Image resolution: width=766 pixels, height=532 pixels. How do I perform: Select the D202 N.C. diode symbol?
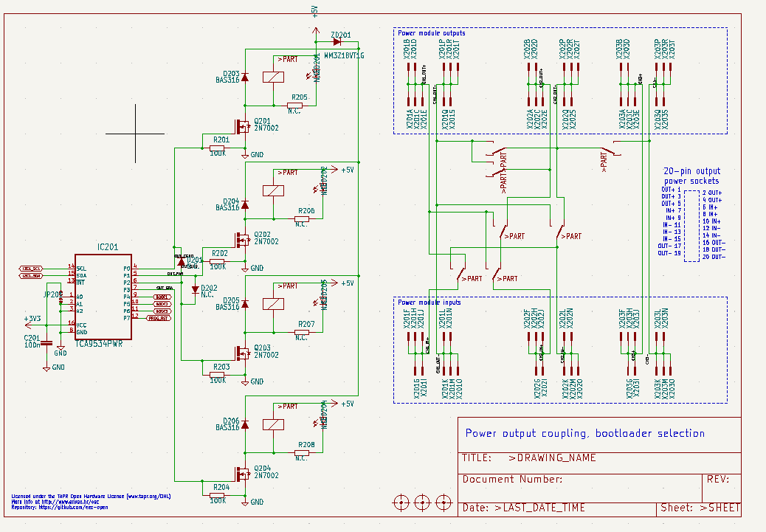(x=196, y=289)
